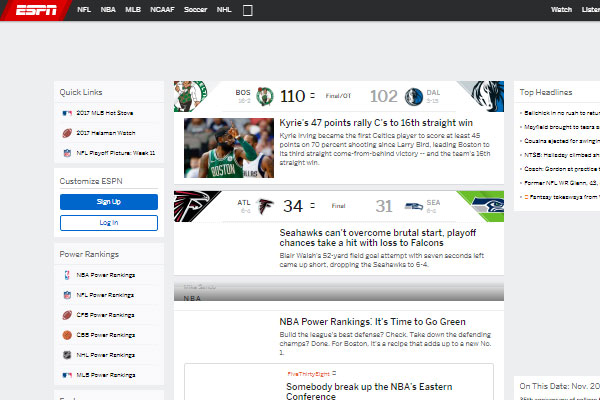600x400 pixels.
Task: Open the Soccer menu in header
Action: (195, 10)
